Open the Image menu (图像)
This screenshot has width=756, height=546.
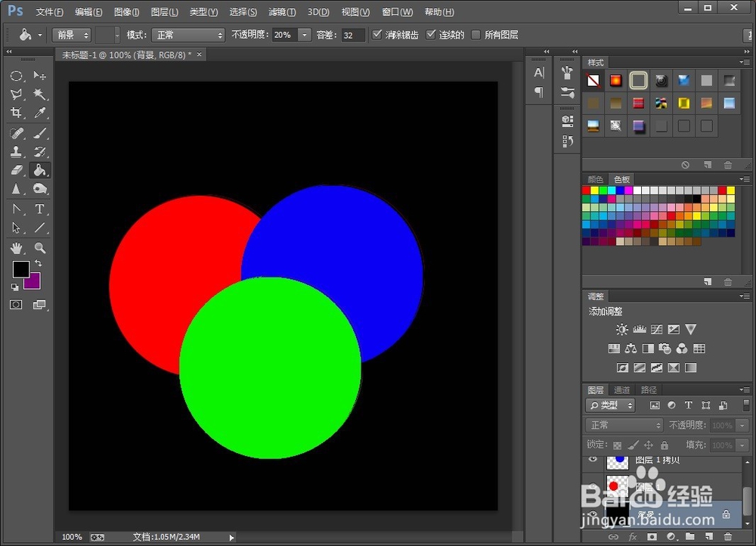(x=127, y=12)
